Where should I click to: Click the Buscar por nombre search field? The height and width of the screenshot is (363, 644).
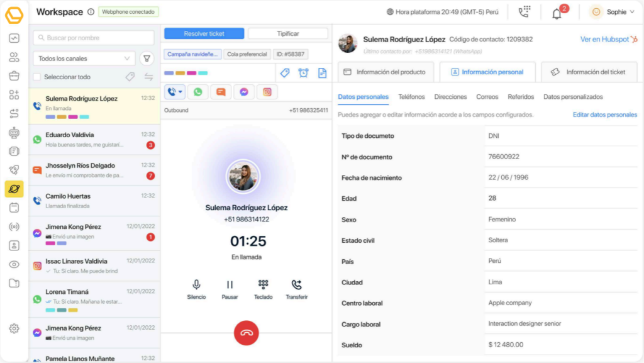click(94, 38)
